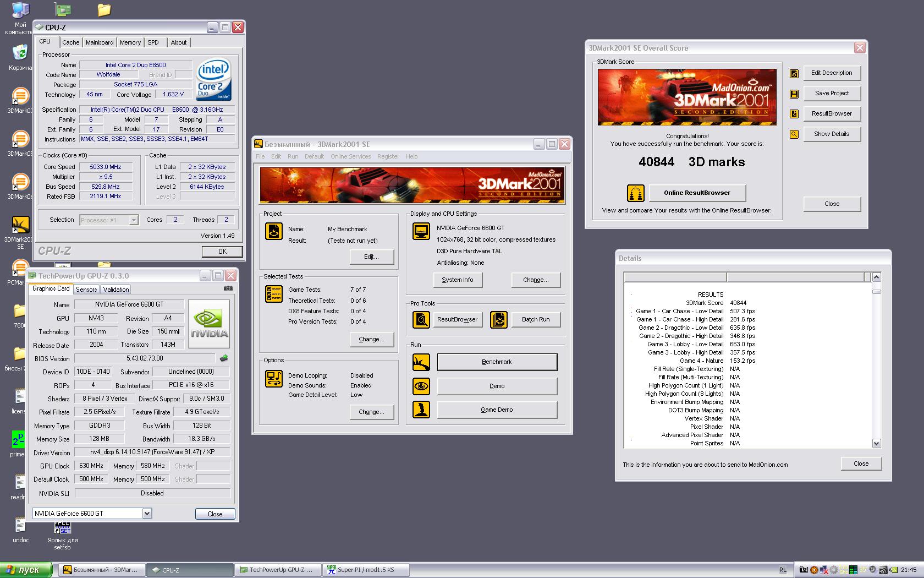Click the 3DMark2001 banner in Overall Score window
924x578 pixels.
coord(687,97)
